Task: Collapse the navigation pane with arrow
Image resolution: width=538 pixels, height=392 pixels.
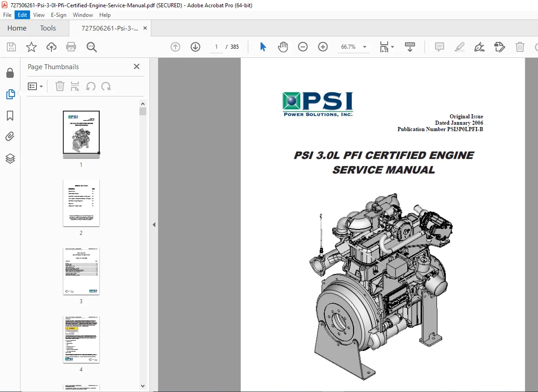Action: 154,224
